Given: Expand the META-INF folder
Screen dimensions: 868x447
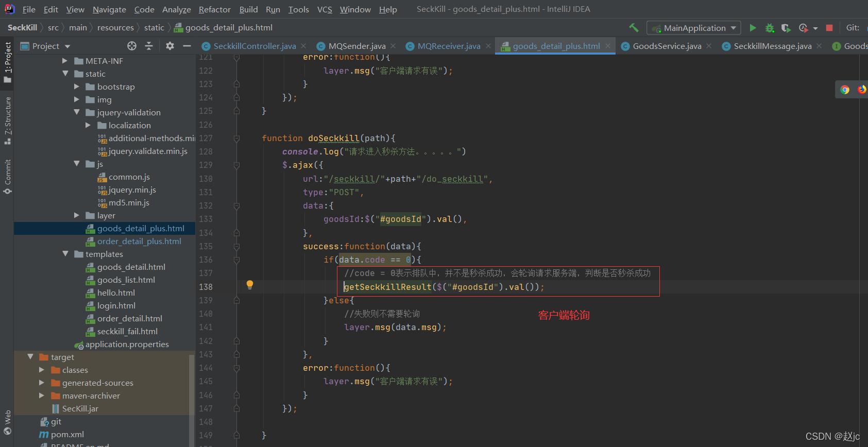Looking at the screenshot, I should [x=65, y=61].
